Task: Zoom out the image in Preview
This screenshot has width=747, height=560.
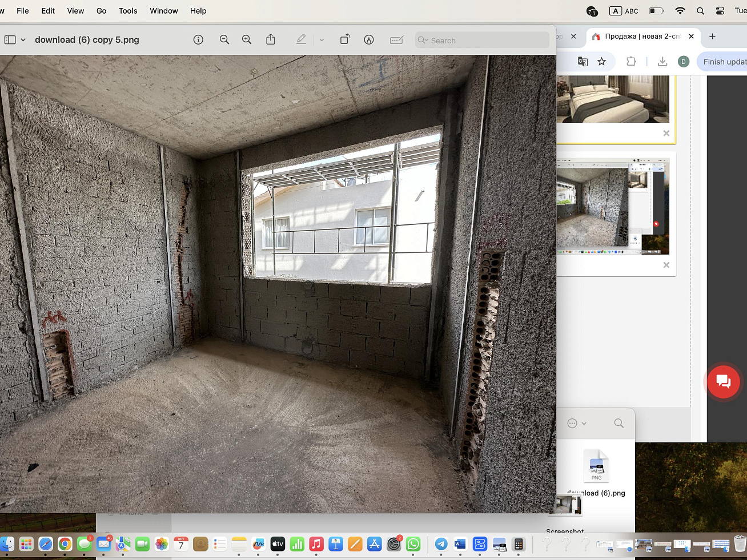Action: click(x=224, y=40)
